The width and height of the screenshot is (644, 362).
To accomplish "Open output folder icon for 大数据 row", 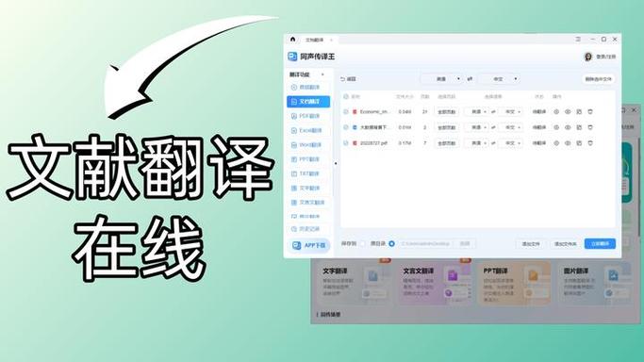I will click(x=579, y=127).
